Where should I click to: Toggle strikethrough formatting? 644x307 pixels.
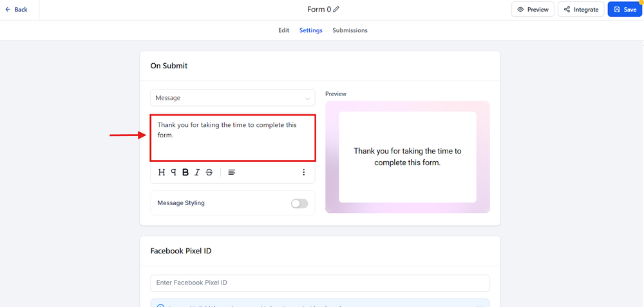[x=209, y=172]
